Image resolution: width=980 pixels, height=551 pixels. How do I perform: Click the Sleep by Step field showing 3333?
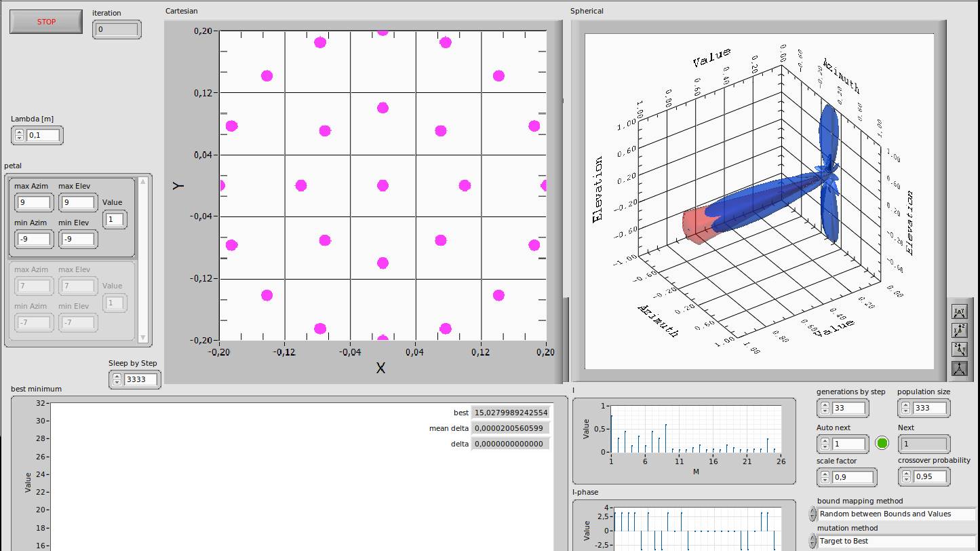coord(141,379)
